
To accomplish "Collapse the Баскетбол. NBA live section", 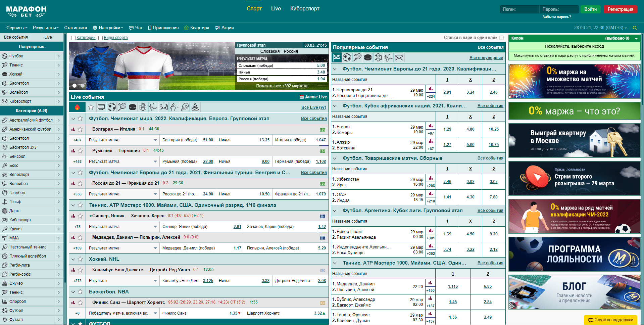I will tap(73, 292).
